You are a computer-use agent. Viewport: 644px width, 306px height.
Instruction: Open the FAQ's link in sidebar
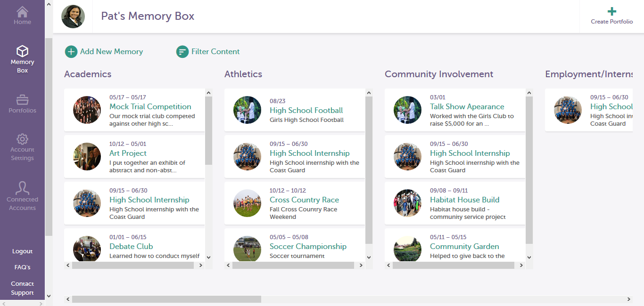pos(22,267)
